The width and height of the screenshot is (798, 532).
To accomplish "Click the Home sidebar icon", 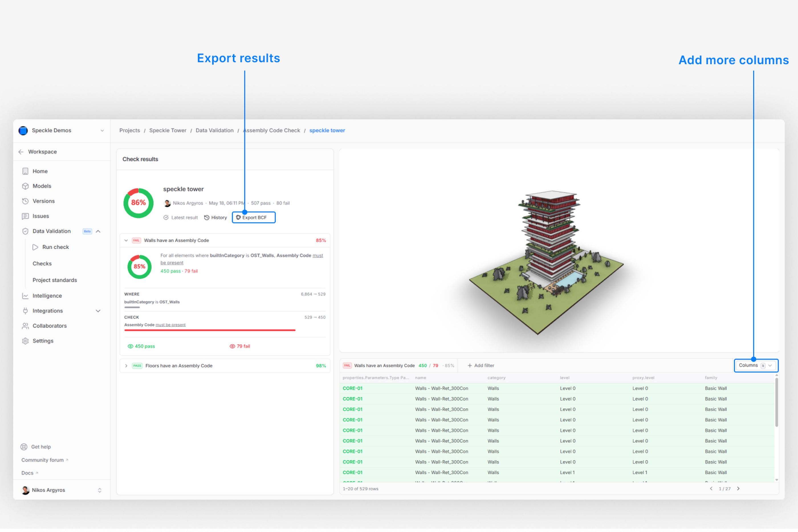I will point(25,171).
